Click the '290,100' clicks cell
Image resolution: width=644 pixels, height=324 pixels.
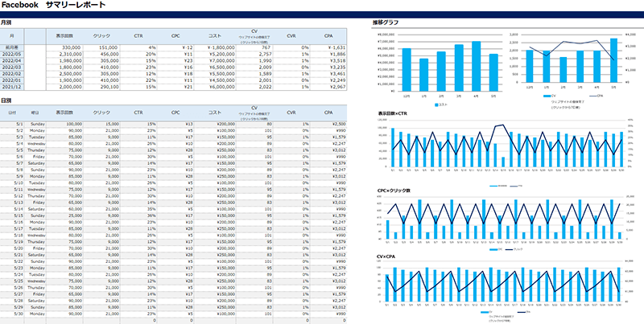click(x=101, y=87)
